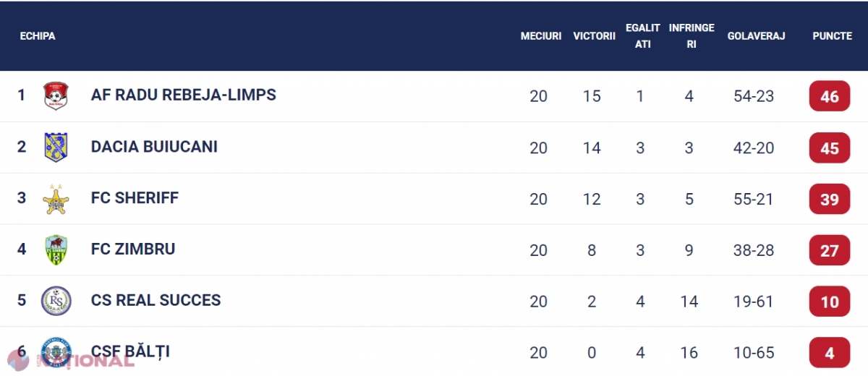Click the red 10 points badge
This screenshot has width=868, height=376.
829,302
